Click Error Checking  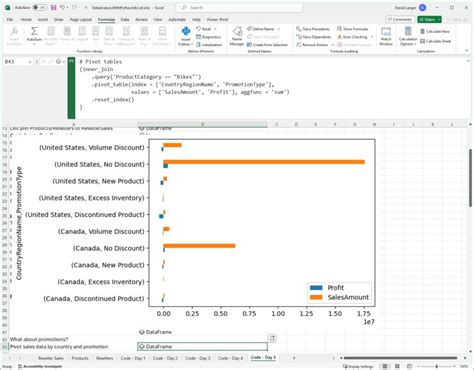click(x=352, y=37)
